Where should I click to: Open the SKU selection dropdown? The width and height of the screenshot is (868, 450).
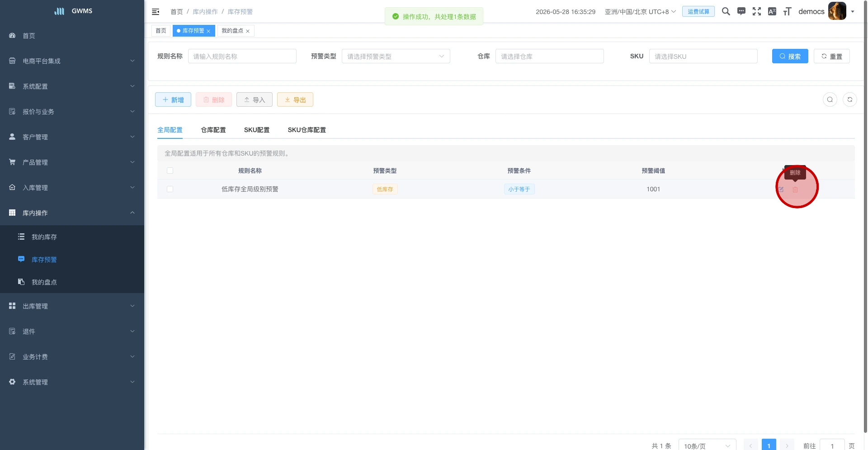(703, 56)
